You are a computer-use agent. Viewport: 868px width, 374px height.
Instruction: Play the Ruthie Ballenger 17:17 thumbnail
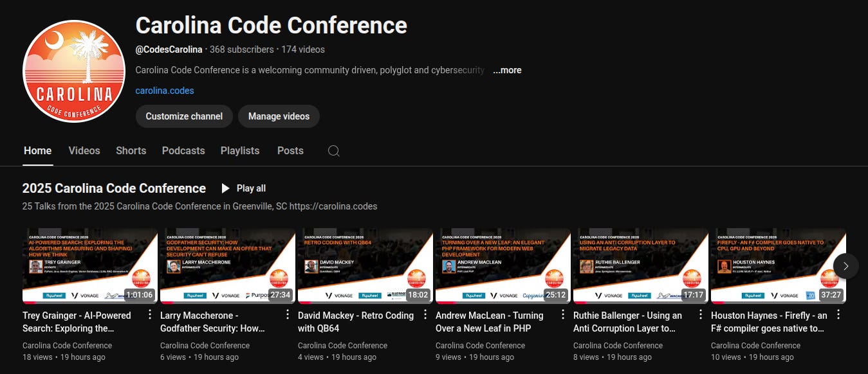tap(641, 265)
